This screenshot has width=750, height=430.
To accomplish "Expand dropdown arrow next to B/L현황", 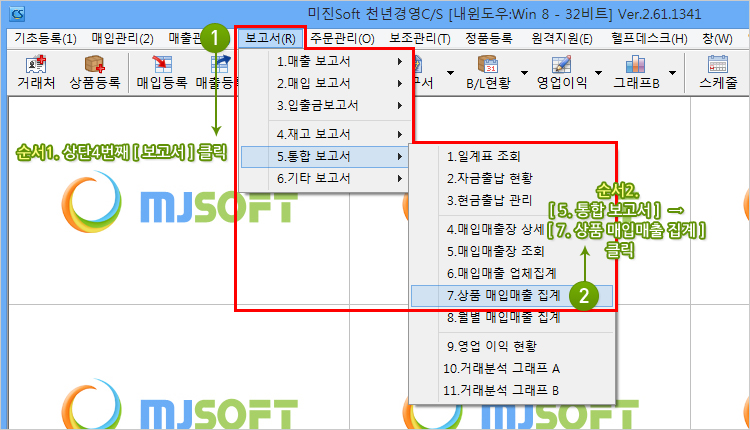I will (524, 73).
